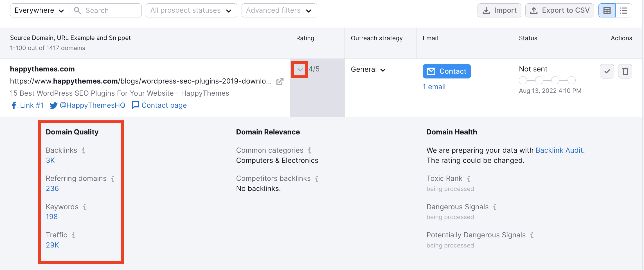644x270 pixels.
Task: Click first step of status progress tracker
Action: [x=523, y=80]
